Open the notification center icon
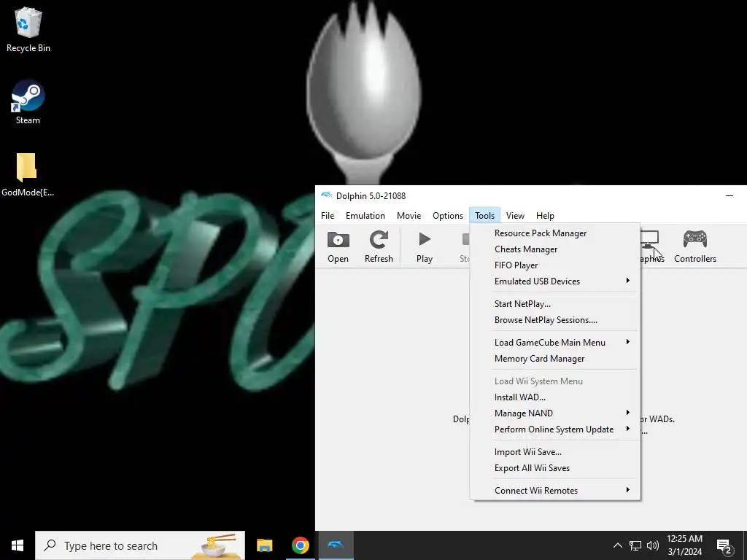 coord(724,547)
